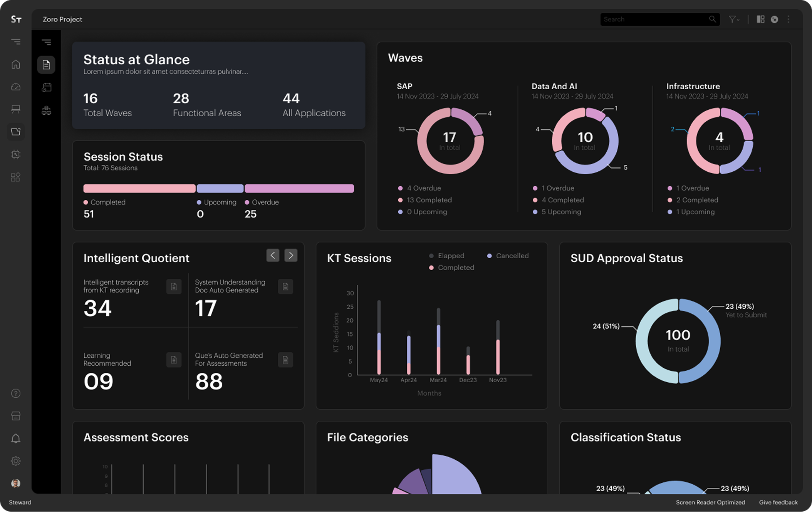Click the round add icon in top bar
This screenshot has height=512, width=812.
click(774, 19)
